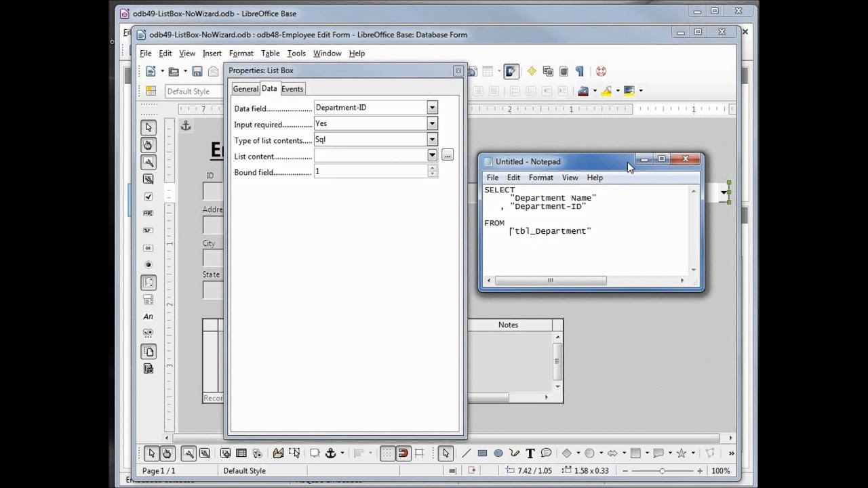This screenshot has width=868, height=488.
Task: Insert a Combo Box control from sidebar
Action: tap(149, 300)
